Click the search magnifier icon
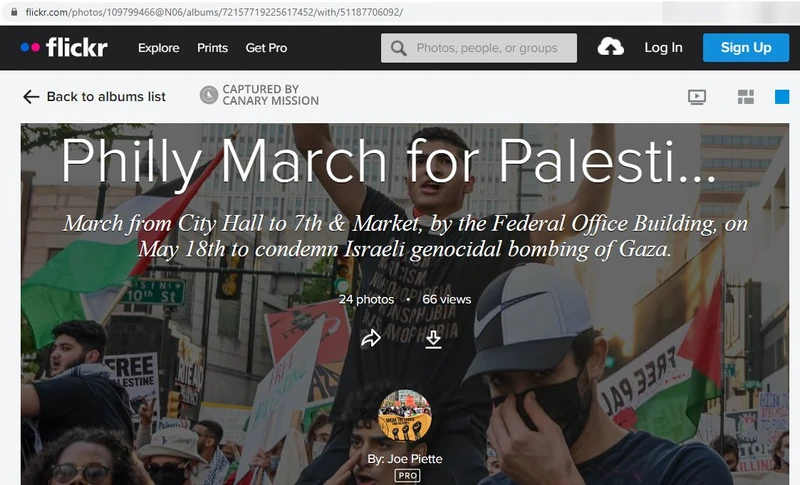This screenshot has width=800, height=485. (x=398, y=48)
